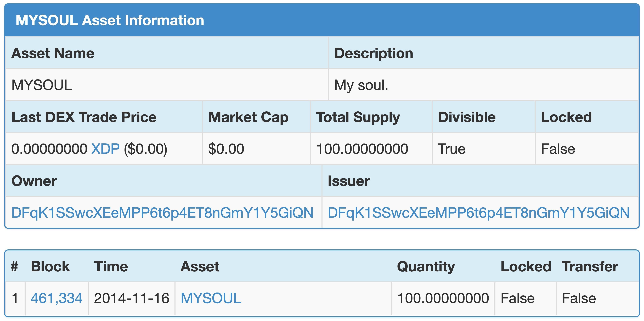Click the Divisible value True
Viewport: 644px width, 321px height.
(451, 149)
